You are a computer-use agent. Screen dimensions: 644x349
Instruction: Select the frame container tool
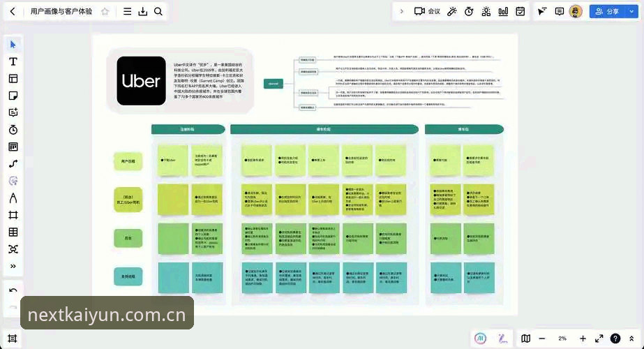[13, 215]
